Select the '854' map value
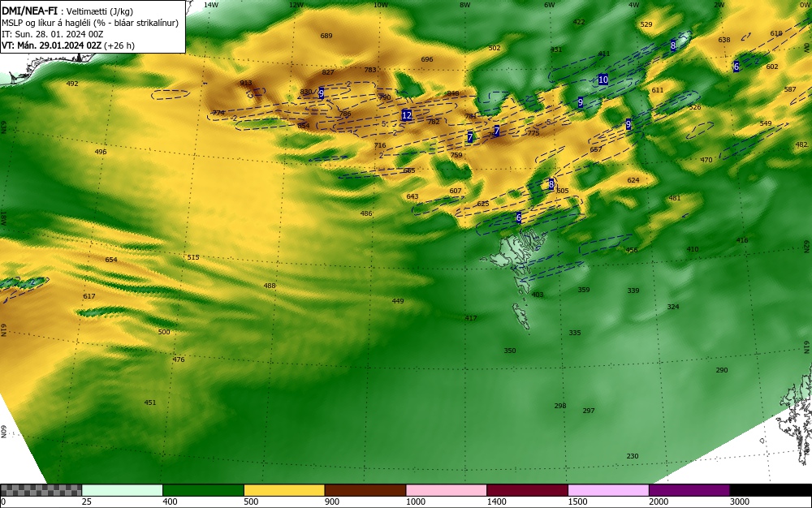812x508 pixels. coord(304,126)
